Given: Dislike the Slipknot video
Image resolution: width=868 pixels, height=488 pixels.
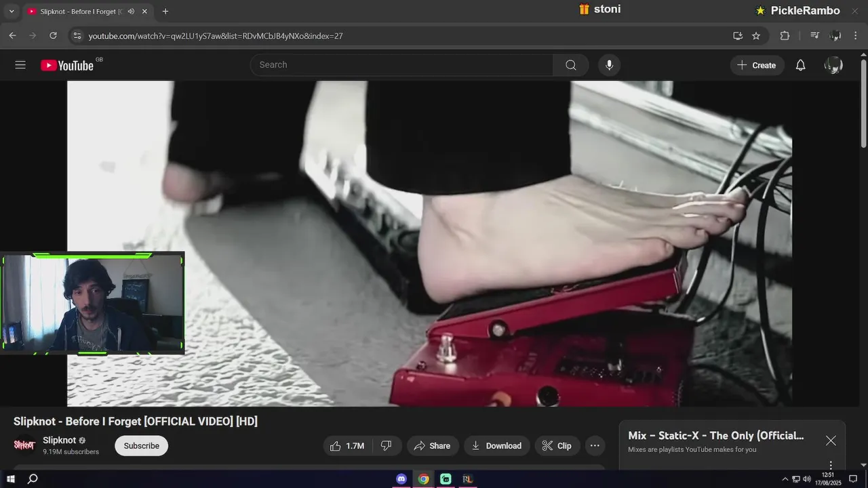Looking at the screenshot, I should click(386, 445).
